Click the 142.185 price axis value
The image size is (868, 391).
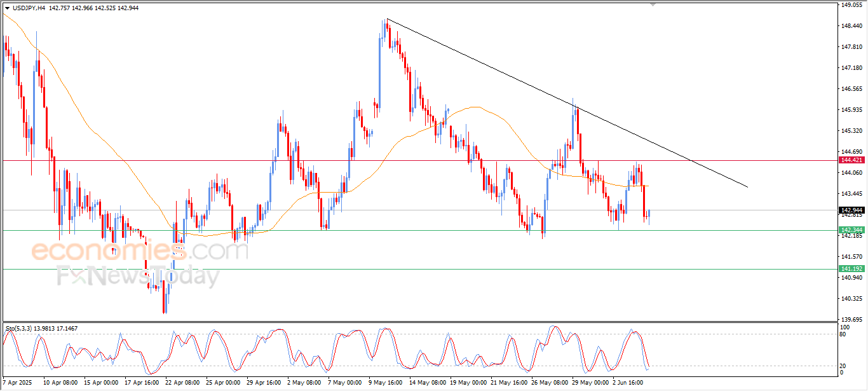851,236
